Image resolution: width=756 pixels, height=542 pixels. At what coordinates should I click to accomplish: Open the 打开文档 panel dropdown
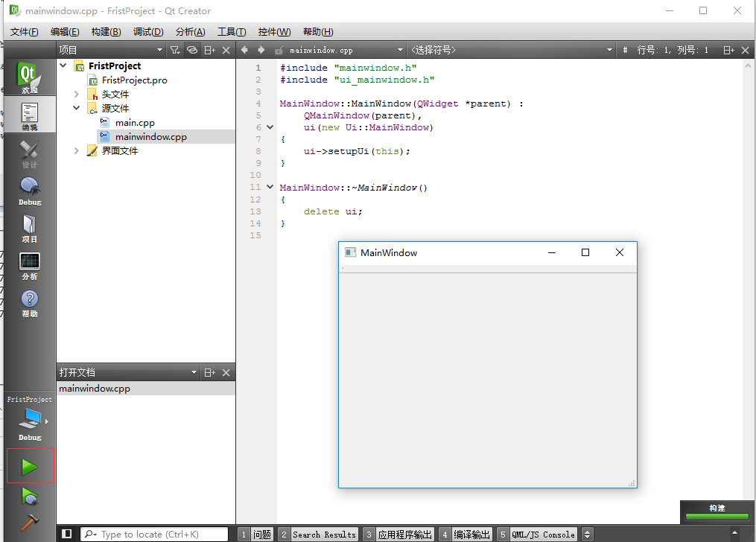point(194,372)
